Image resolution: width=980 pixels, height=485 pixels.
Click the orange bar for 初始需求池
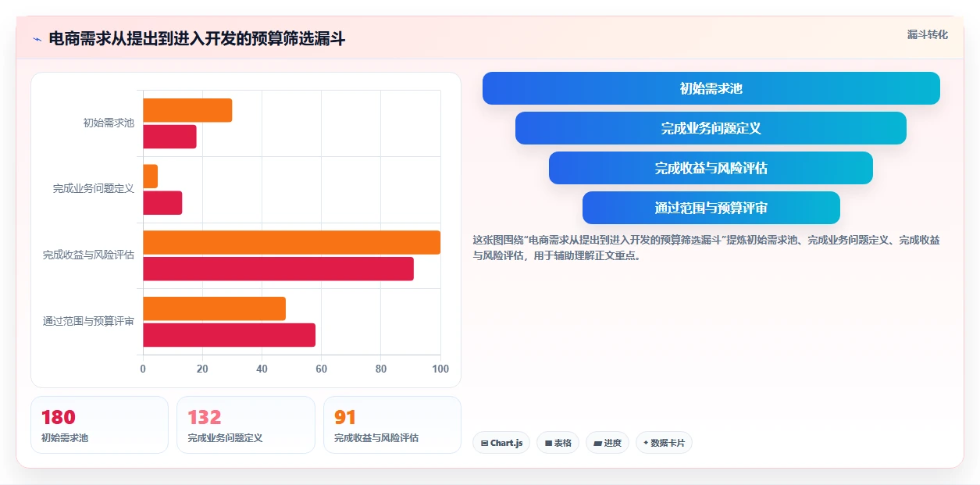187,110
